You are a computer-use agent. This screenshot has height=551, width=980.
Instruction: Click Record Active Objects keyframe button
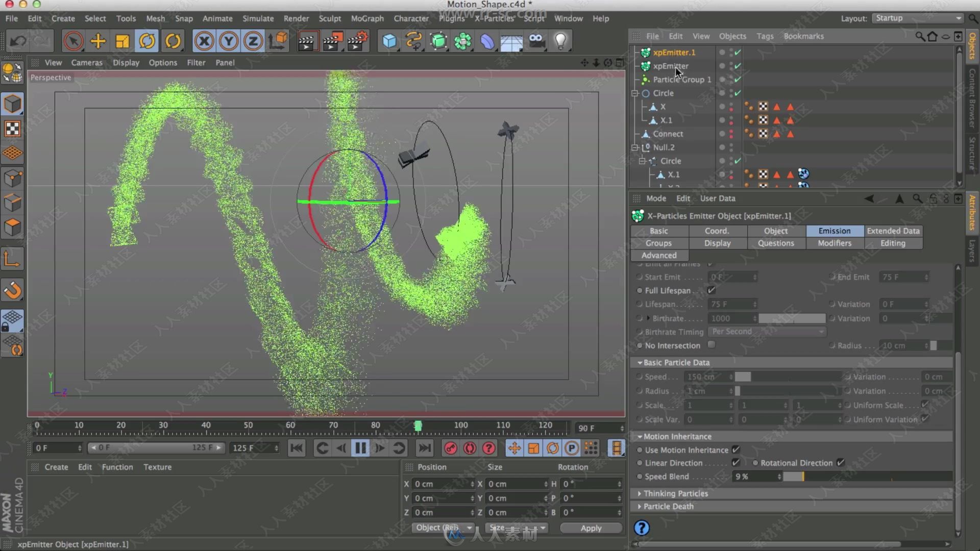(451, 448)
